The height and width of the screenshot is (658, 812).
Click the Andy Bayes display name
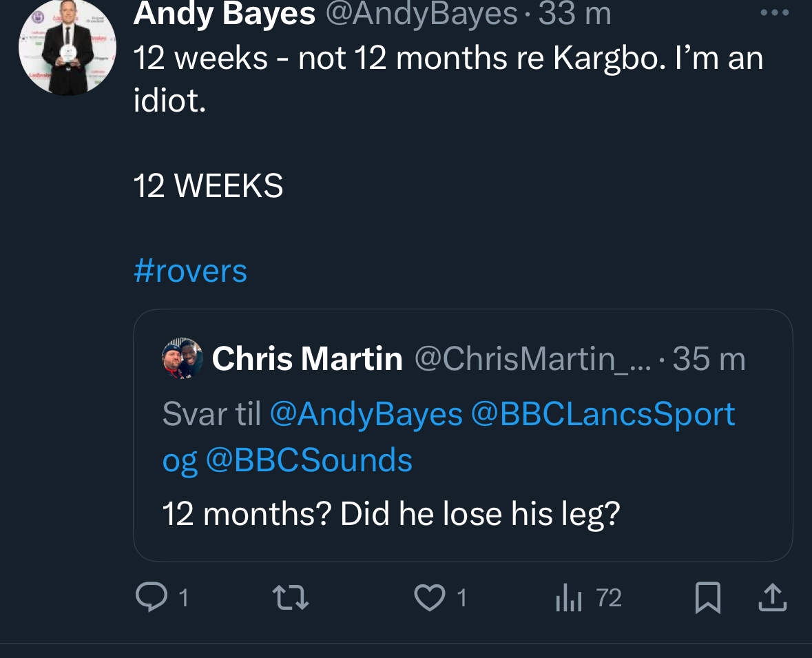point(225,14)
